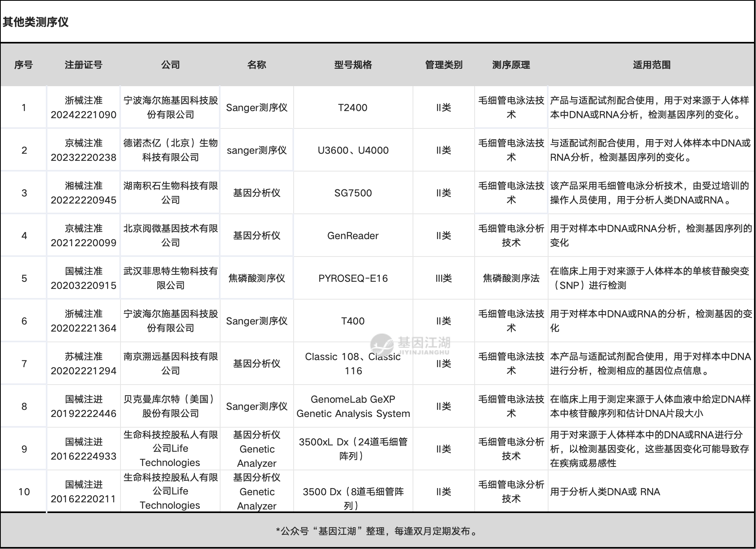Select the III类 management category cell
The image size is (756, 549).
pyautogui.click(x=443, y=278)
